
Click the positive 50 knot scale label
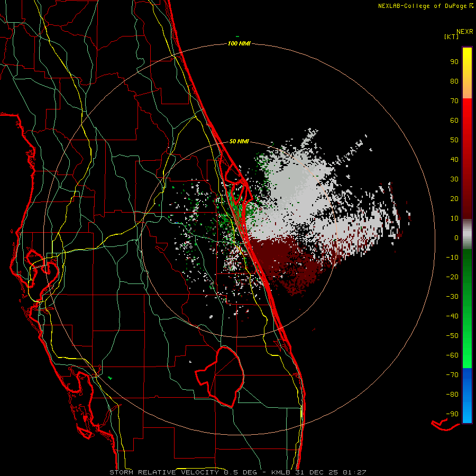coord(454,140)
